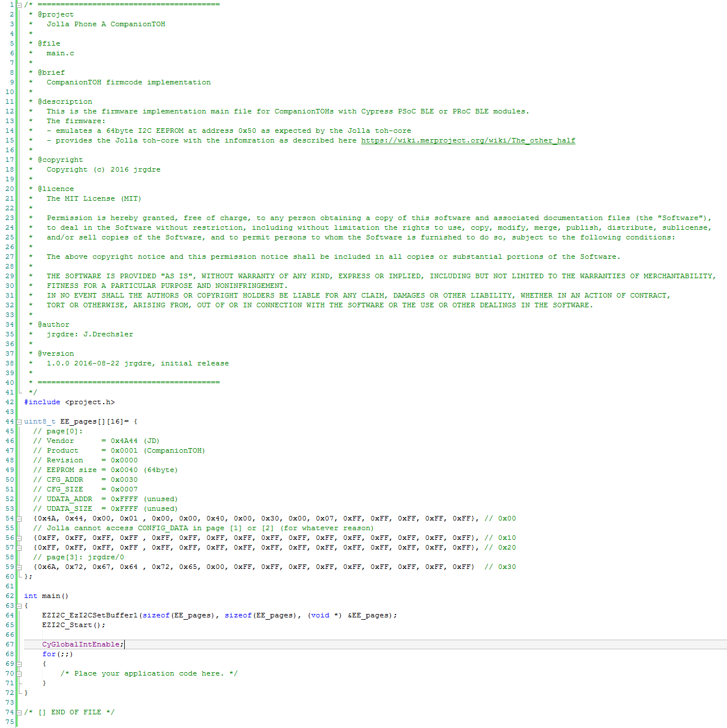The height and width of the screenshot is (728, 727).
Task: Collapse the fold marker at line 59
Action: tap(19, 567)
